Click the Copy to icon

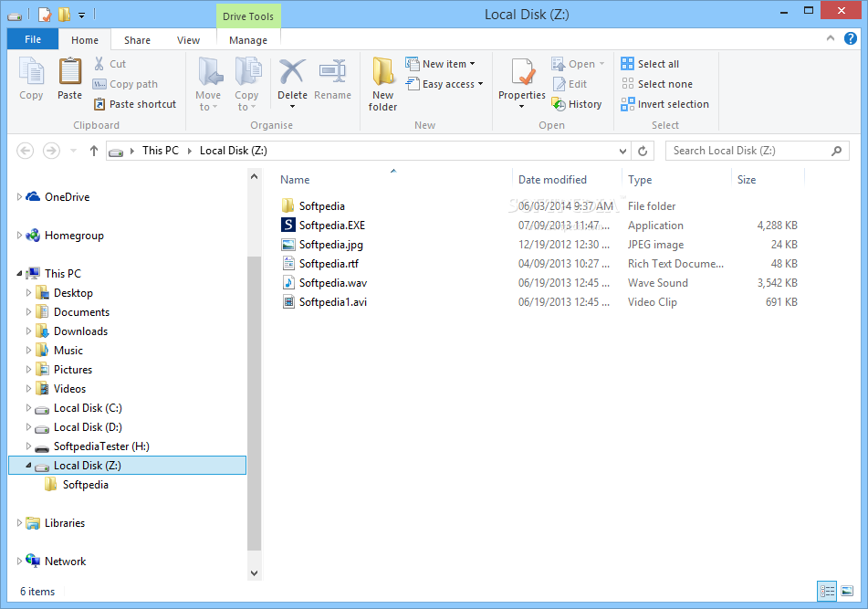click(247, 72)
